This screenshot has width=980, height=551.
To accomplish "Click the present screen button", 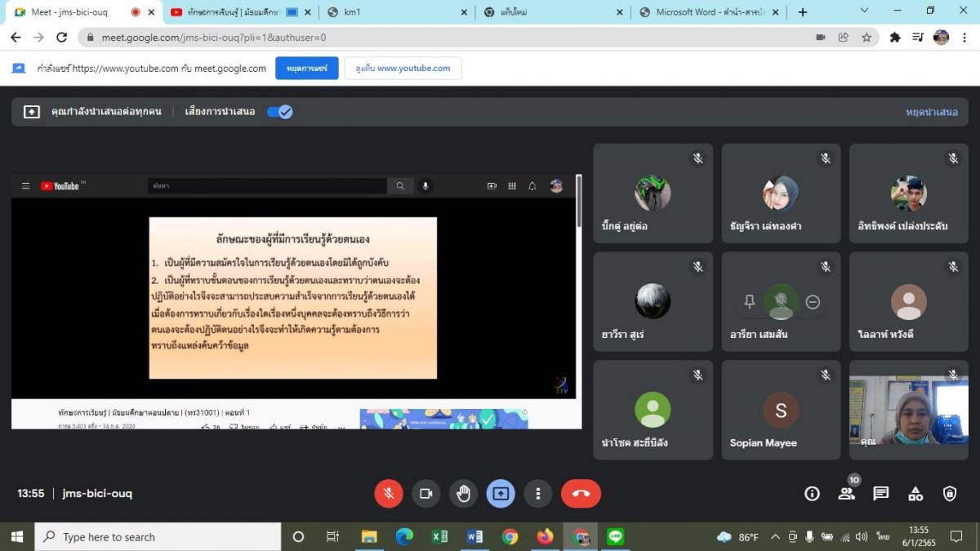I will coord(501,493).
